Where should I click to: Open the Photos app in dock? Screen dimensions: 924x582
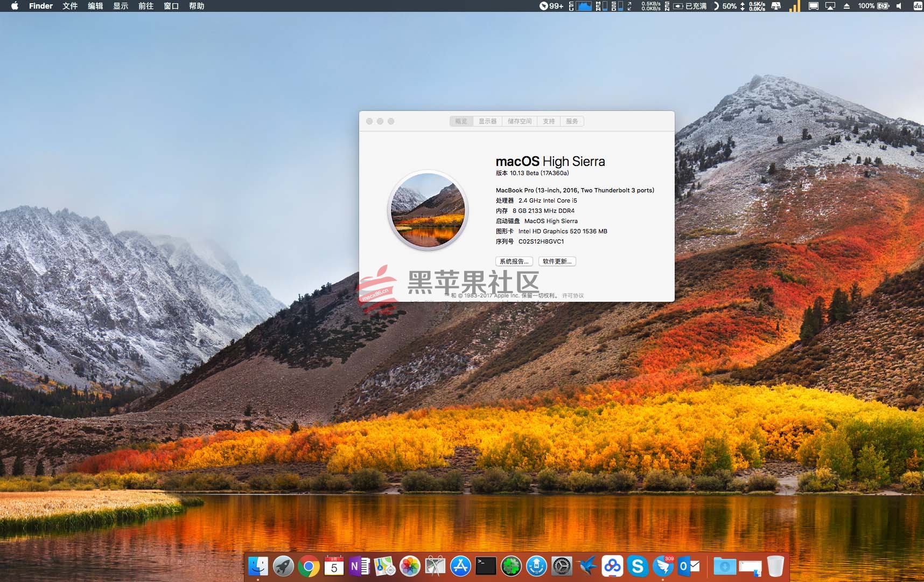click(x=410, y=566)
